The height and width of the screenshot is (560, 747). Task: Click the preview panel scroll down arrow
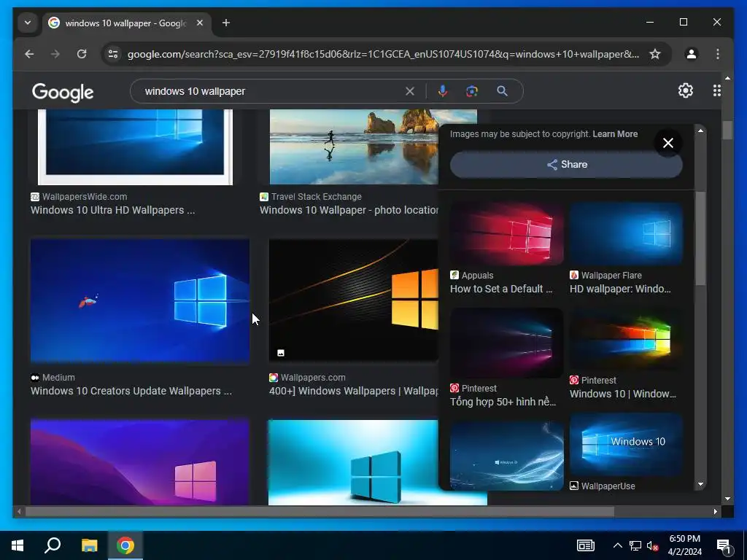700,484
